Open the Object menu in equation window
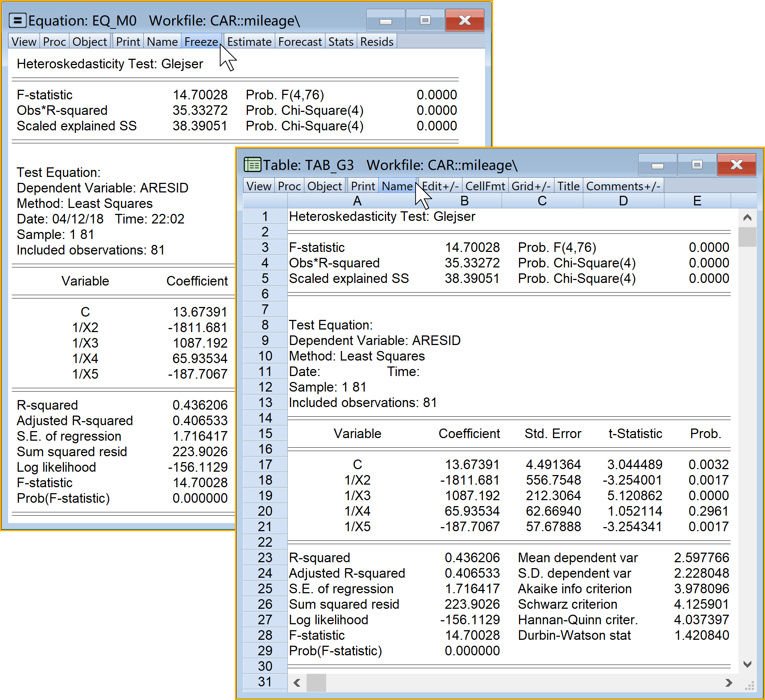The height and width of the screenshot is (700, 765). coord(89,42)
